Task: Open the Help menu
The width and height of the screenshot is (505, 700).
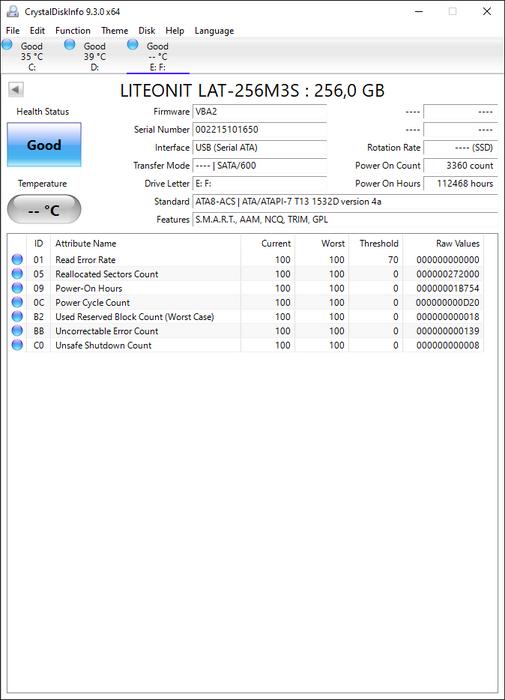Action: click(175, 30)
